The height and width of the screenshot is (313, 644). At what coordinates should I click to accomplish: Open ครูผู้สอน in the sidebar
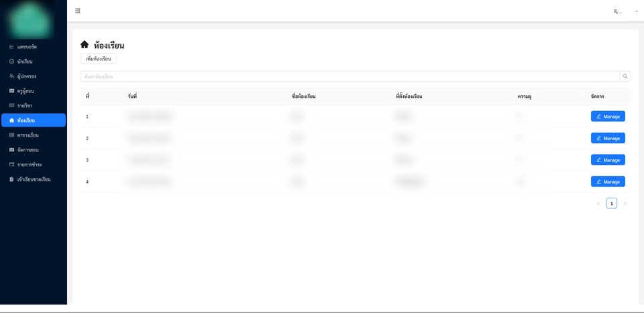34,91
